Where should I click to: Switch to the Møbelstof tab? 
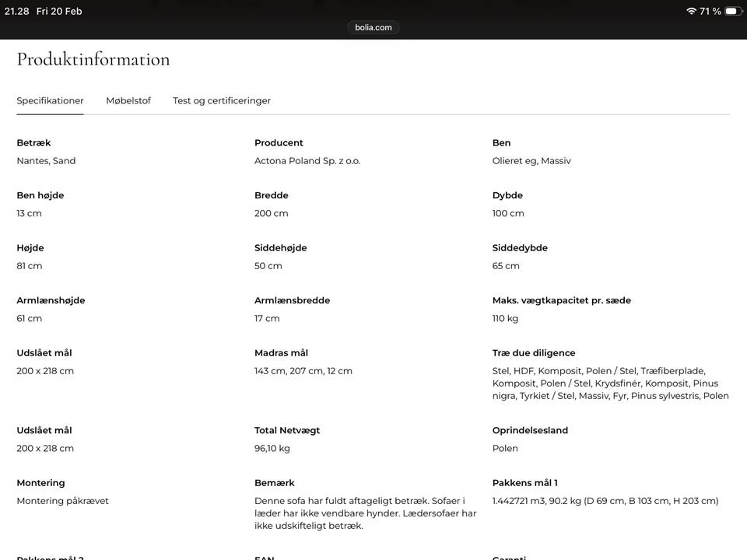(128, 100)
